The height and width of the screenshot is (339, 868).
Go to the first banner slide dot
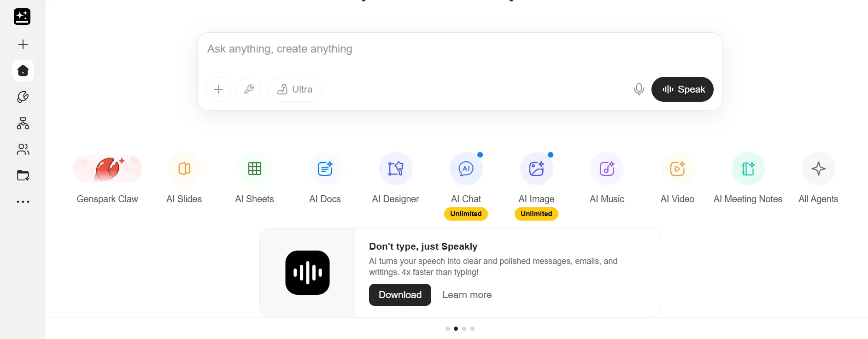(x=447, y=328)
